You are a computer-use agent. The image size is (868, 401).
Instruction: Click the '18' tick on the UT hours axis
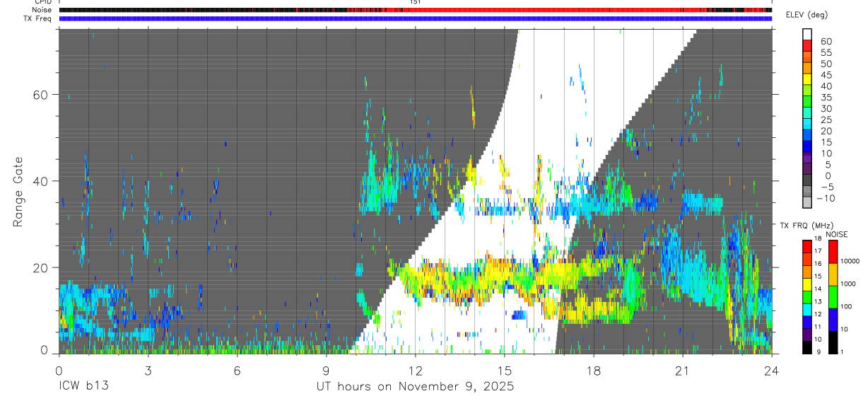pyautogui.click(x=593, y=370)
